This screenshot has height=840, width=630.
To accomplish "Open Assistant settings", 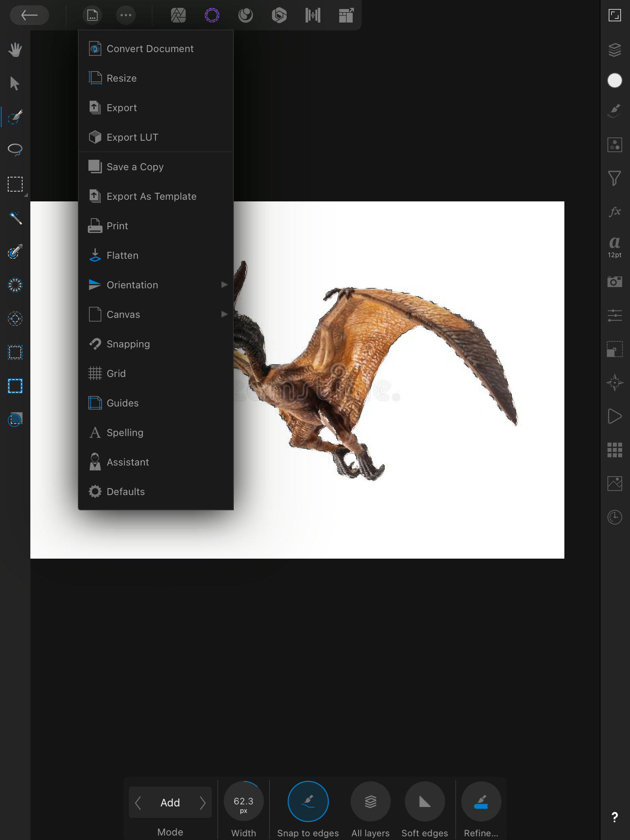I will click(156, 462).
